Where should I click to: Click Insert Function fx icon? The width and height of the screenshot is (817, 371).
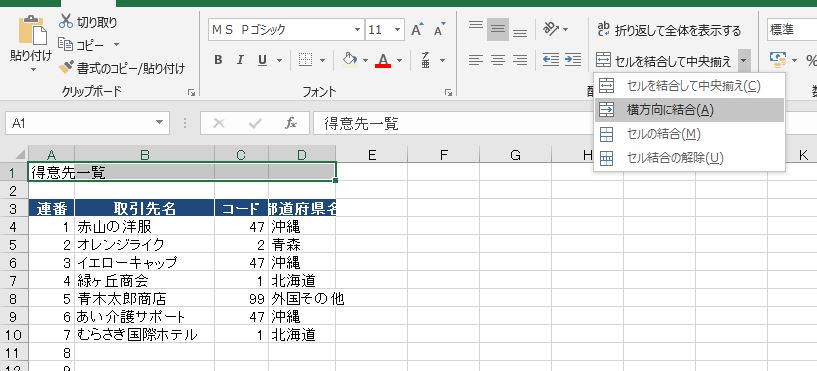pos(291,123)
